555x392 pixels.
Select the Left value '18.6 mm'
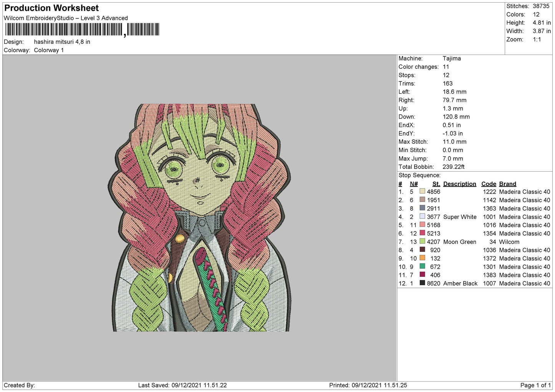(455, 92)
